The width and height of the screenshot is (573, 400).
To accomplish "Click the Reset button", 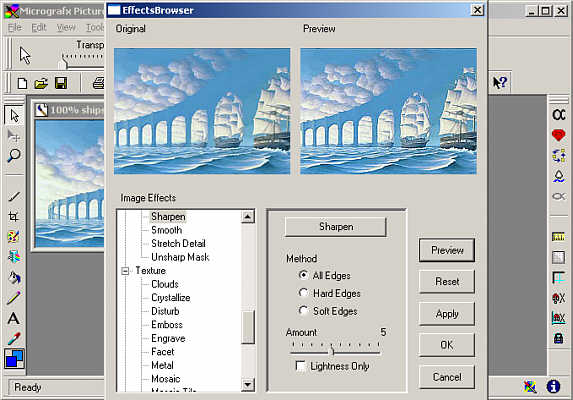I will (x=447, y=282).
